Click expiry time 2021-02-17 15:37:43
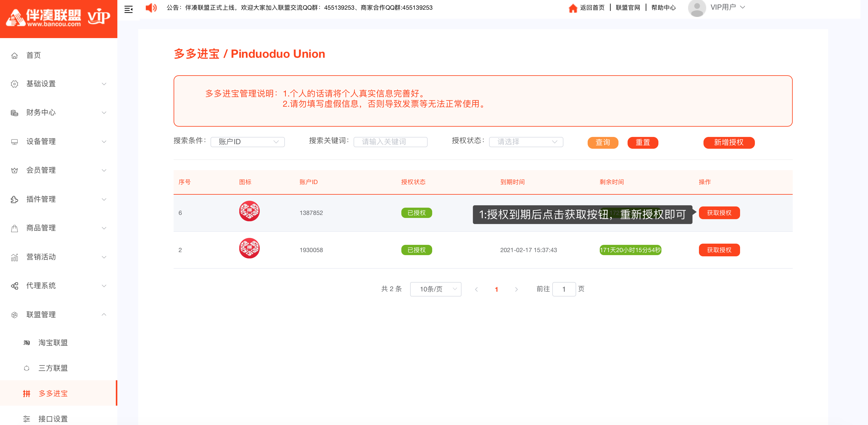Screen dimensions: 868x425 (x=528, y=250)
